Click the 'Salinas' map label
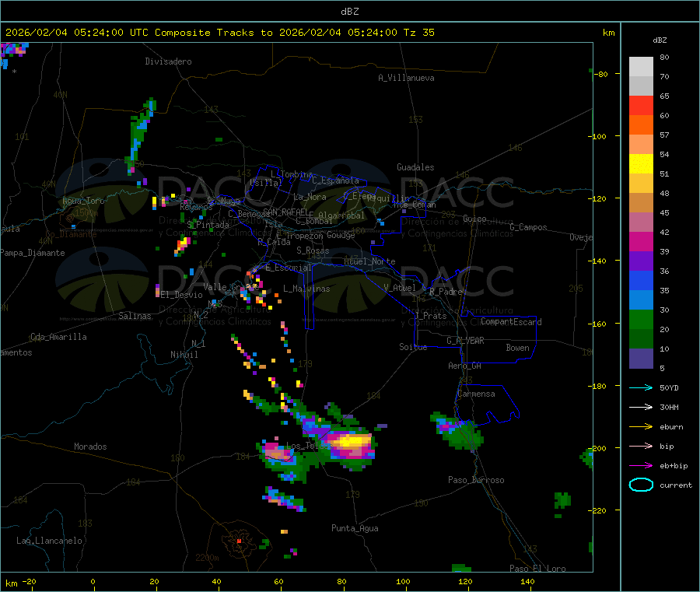 (135, 316)
